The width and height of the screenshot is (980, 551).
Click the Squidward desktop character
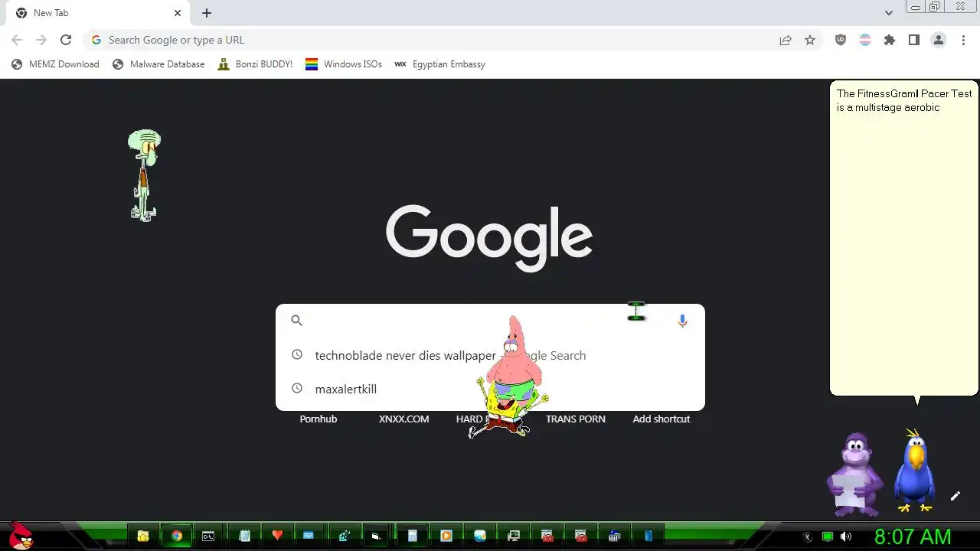144,175
